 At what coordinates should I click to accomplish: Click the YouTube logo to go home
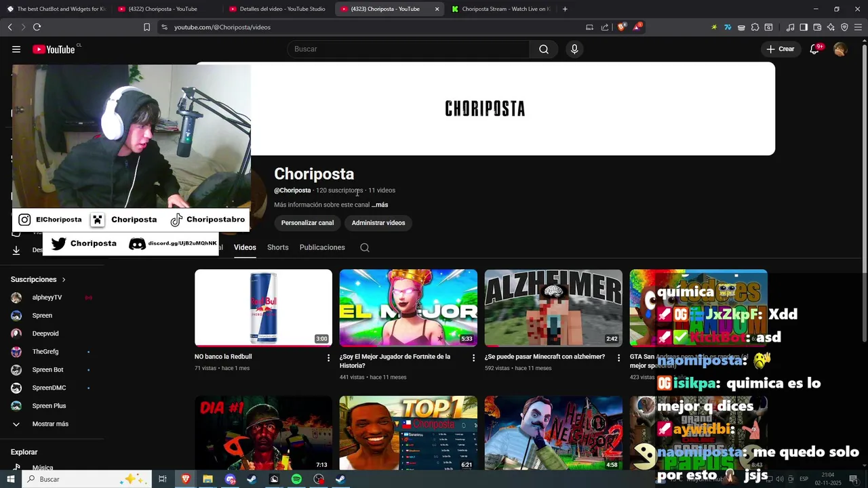(x=54, y=49)
